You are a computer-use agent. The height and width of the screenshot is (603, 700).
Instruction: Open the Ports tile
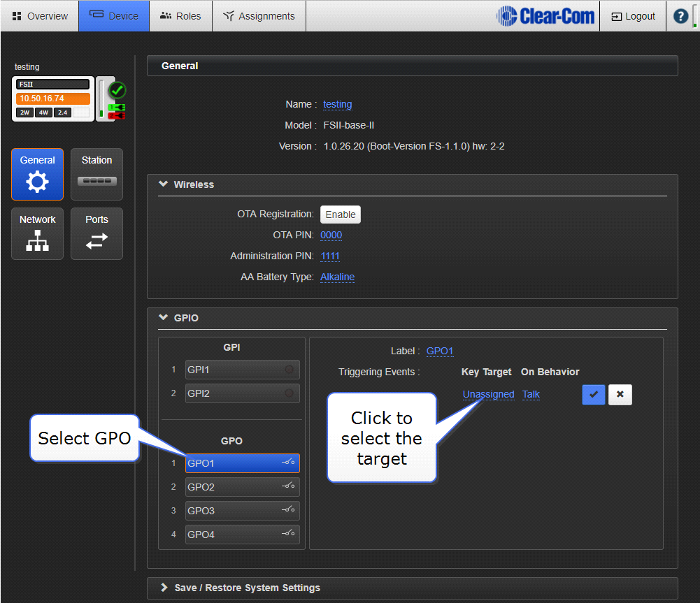pos(97,233)
